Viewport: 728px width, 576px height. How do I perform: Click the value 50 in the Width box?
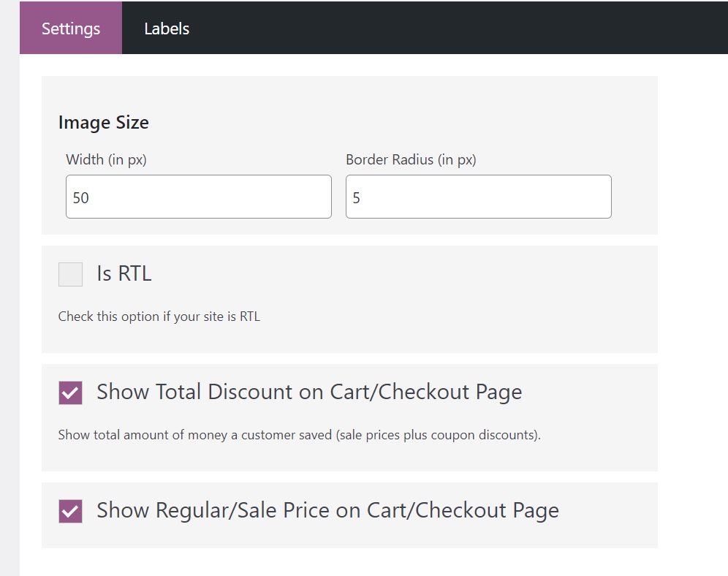[81, 197]
